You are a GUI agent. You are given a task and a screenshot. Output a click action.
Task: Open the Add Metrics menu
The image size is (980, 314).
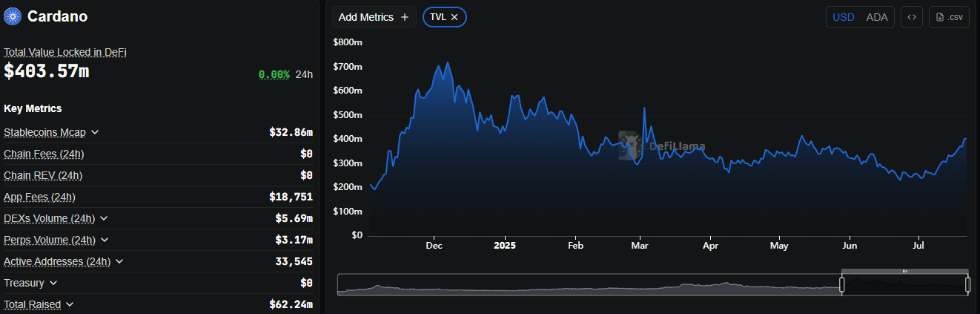[x=374, y=17]
